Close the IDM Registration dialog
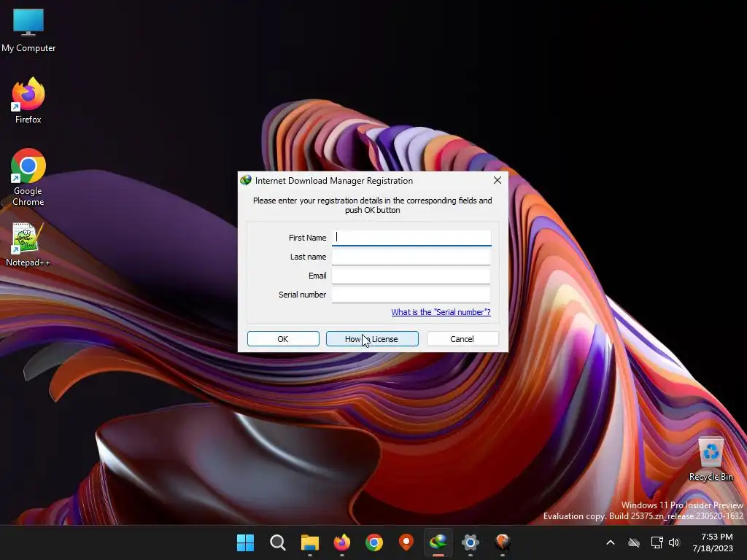The height and width of the screenshot is (560, 747). coord(498,181)
